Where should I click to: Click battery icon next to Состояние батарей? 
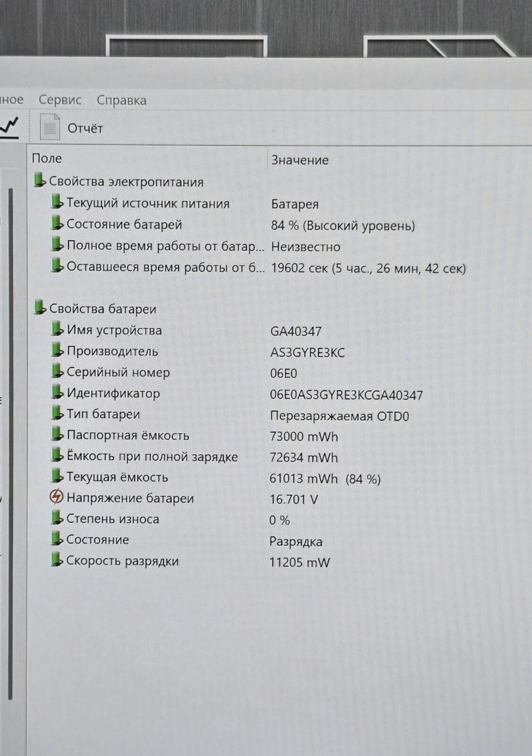tap(57, 223)
